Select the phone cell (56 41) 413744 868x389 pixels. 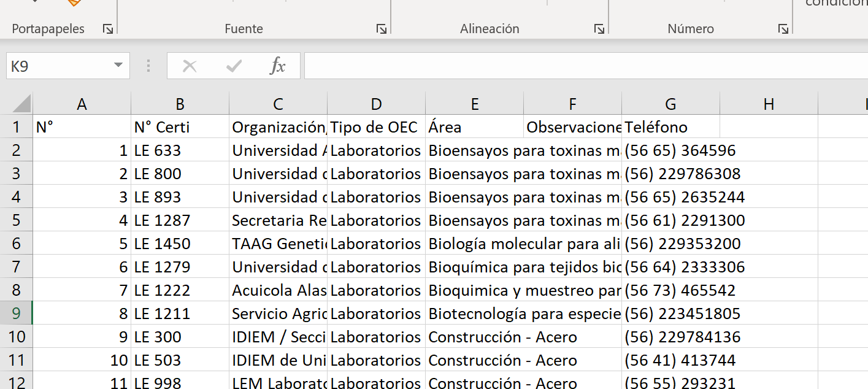(670, 360)
